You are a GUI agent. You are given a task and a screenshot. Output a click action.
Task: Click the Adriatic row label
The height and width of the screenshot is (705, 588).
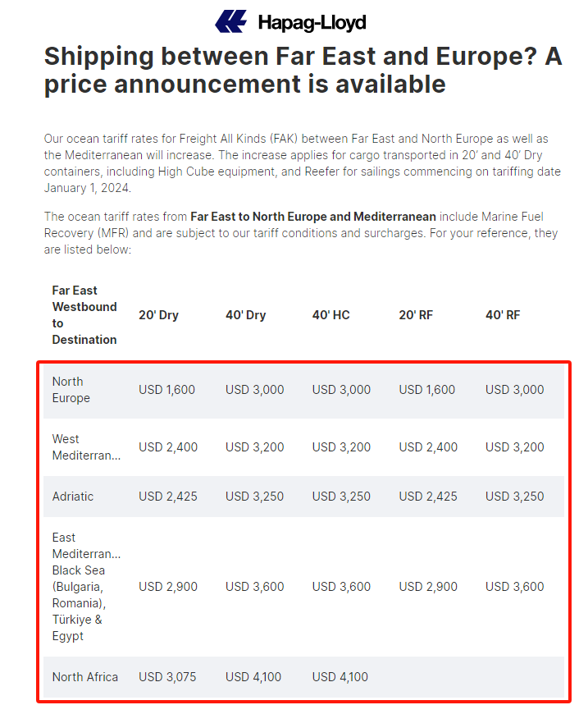click(73, 497)
